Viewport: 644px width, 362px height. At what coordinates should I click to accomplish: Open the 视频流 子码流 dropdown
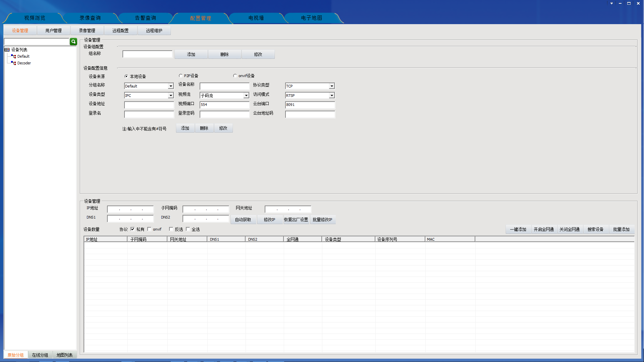pyautogui.click(x=246, y=96)
